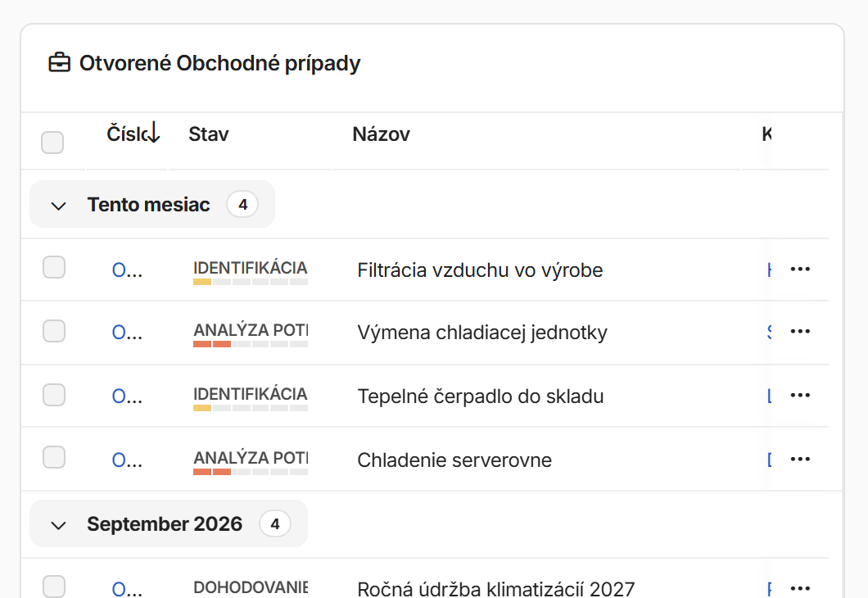Click the name Ročná údržba klimatizácií 2027
The height and width of the screenshot is (598, 868).
[496, 589]
